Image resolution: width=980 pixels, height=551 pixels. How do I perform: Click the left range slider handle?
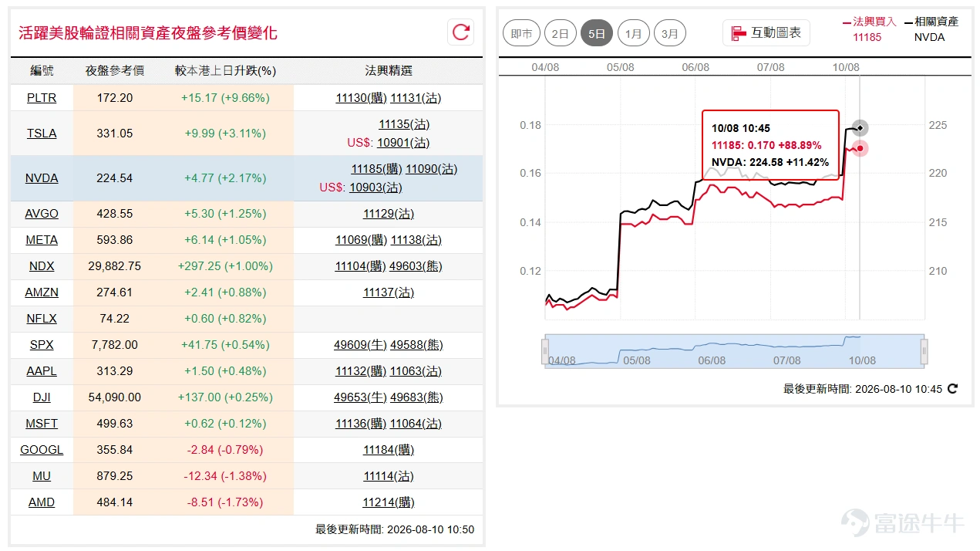(x=545, y=352)
